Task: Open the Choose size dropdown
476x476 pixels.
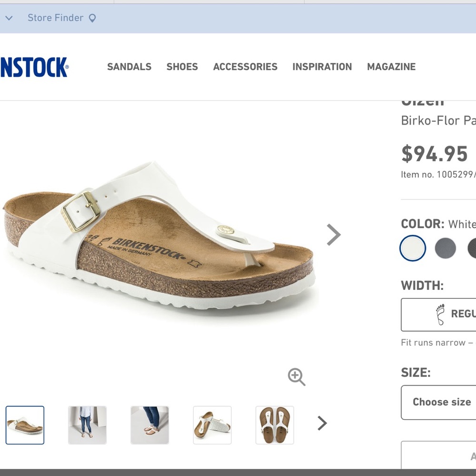Action: pos(443,402)
